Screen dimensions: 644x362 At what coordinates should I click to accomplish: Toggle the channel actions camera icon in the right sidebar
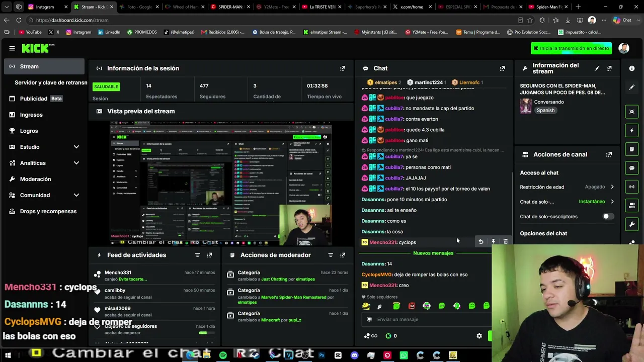[x=632, y=205]
